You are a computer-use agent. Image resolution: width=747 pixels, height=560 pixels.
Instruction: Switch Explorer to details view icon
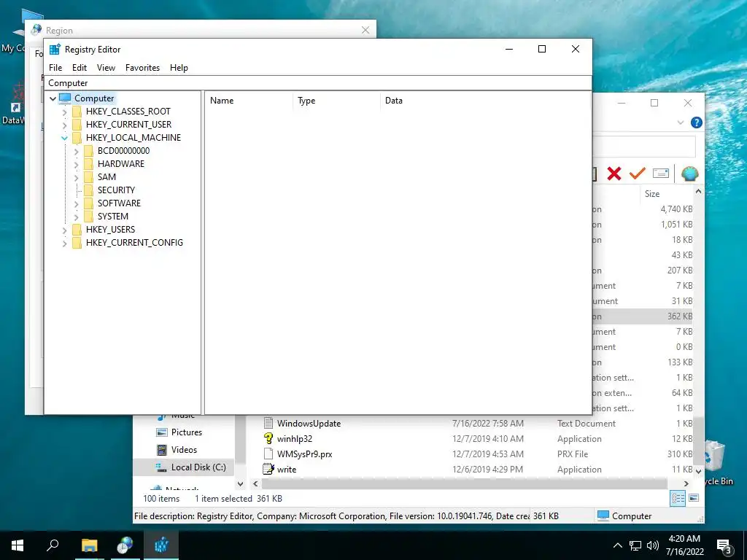pos(678,499)
